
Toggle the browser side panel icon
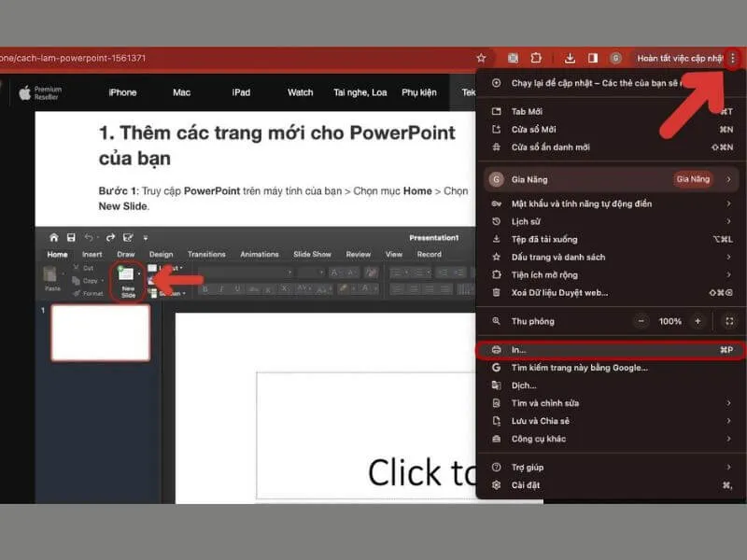(593, 58)
